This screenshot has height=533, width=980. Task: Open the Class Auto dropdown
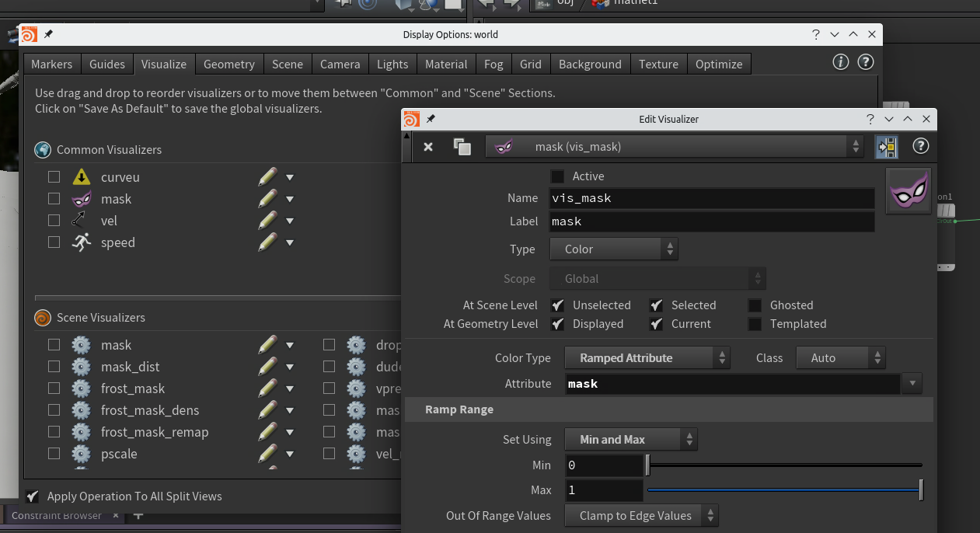click(840, 358)
